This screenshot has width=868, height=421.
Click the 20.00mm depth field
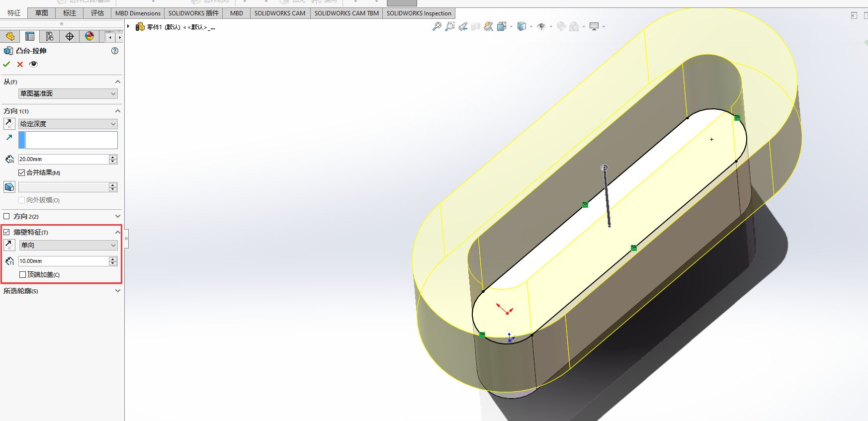pos(63,159)
